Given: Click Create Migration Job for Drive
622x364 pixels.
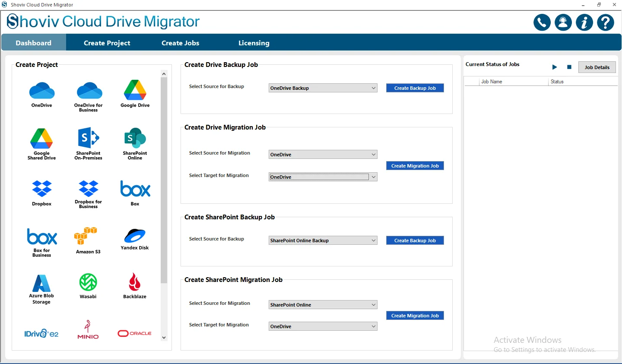Looking at the screenshot, I should [x=415, y=166].
